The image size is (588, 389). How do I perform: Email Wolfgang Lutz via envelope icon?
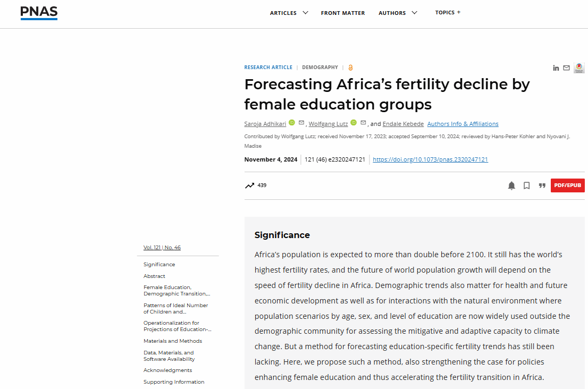tap(364, 123)
